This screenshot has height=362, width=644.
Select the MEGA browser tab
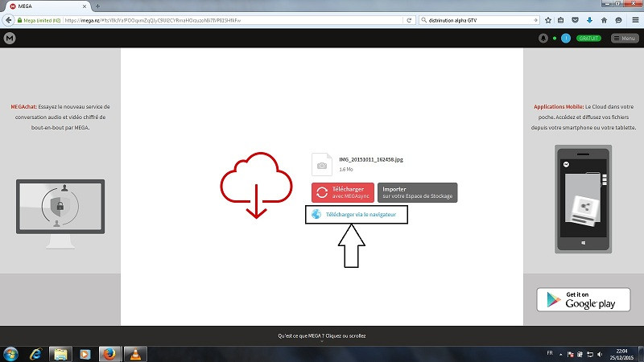click(40, 6)
